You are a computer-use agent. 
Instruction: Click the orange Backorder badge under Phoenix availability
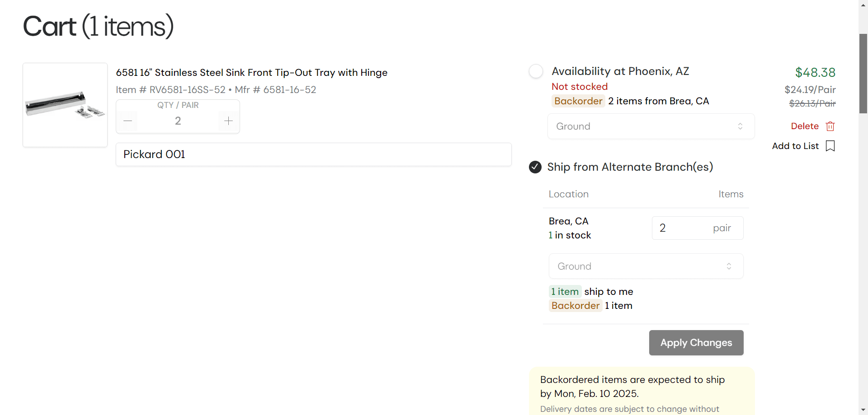coord(578,101)
